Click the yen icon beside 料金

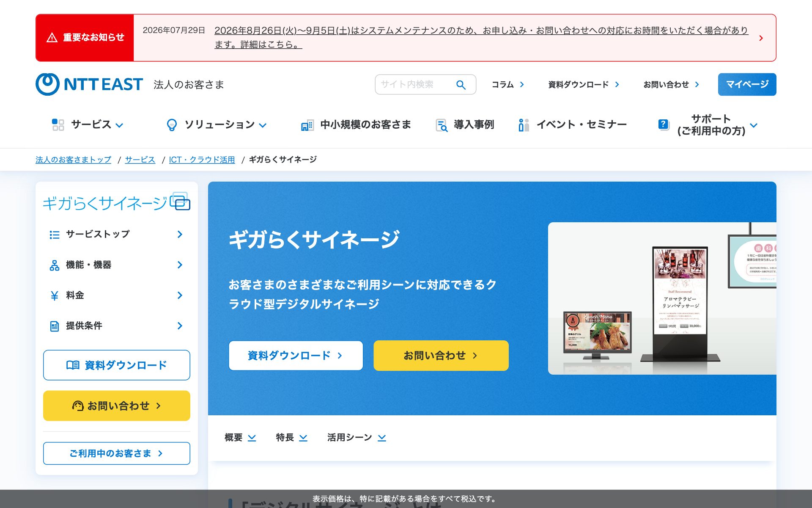pos(54,295)
